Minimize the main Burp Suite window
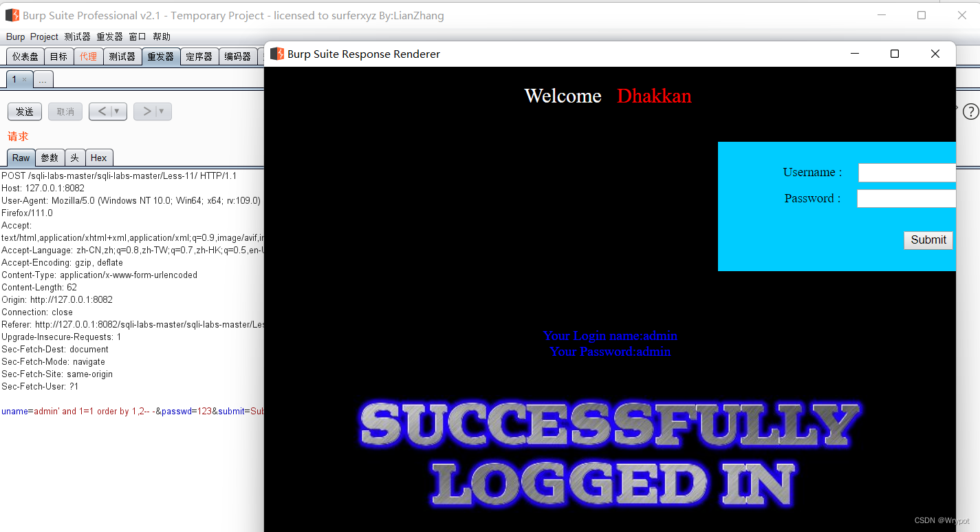 coord(881,15)
